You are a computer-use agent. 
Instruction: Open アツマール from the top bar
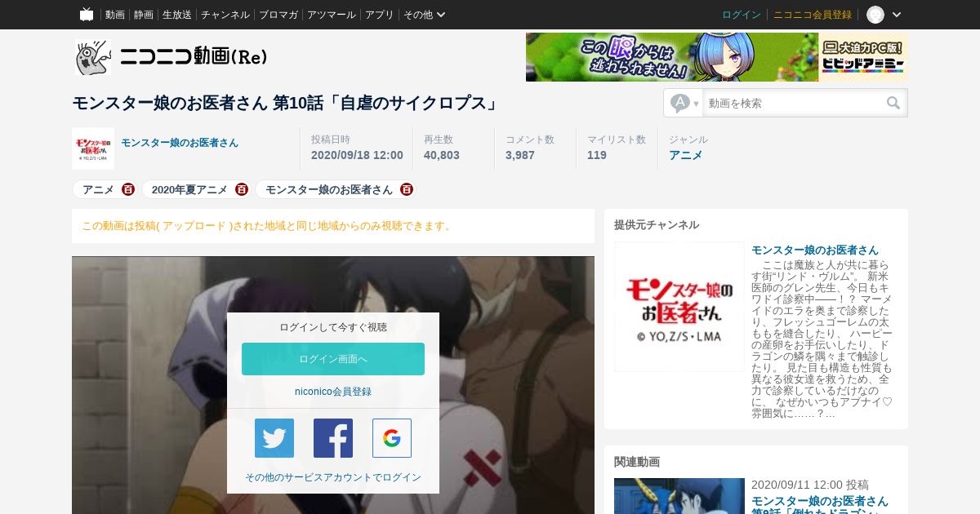click(x=332, y=15)
